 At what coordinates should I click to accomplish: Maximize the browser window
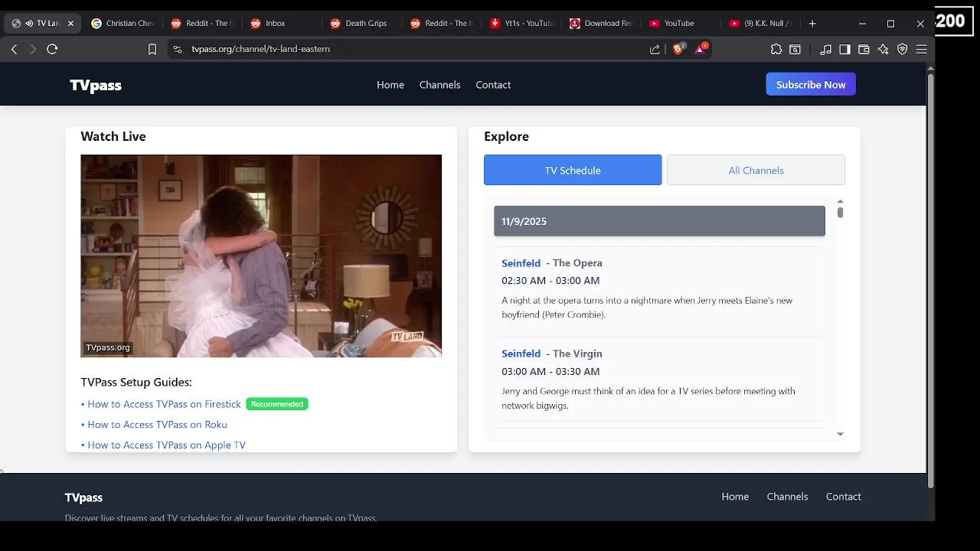pyautogui.click(x=890, y=23)
